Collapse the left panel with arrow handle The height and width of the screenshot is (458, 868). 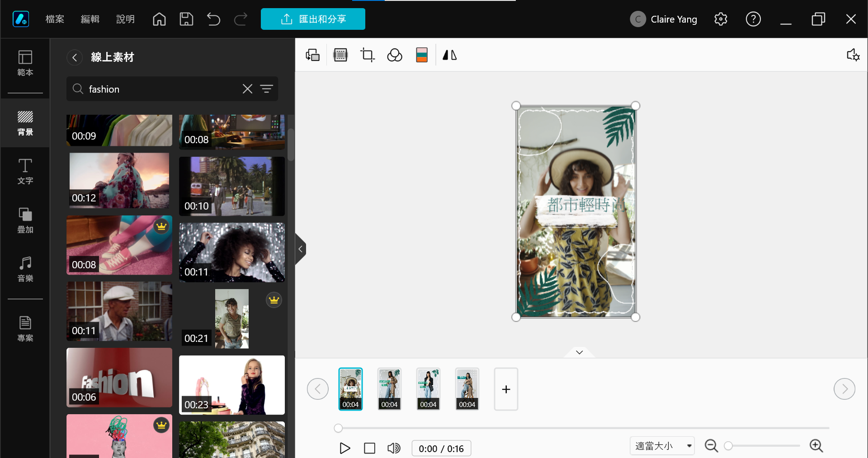click(x=301, y=249)
